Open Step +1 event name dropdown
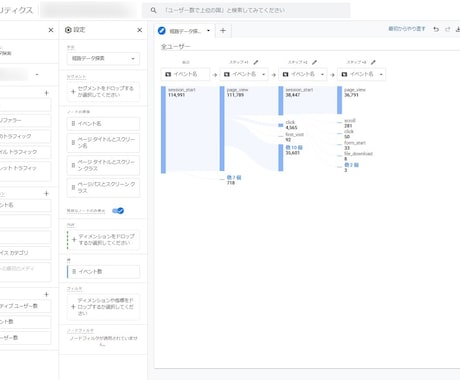The image size is (460, 380). [x=244, y=74]
